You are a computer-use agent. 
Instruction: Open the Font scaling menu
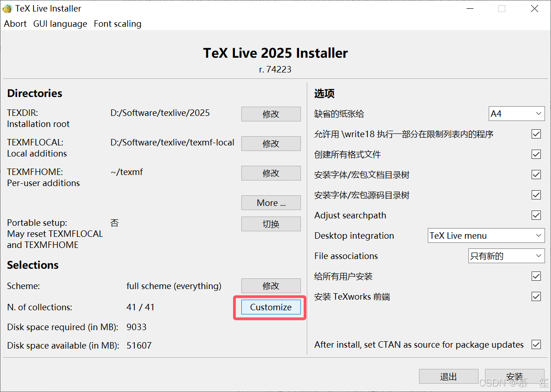point(117,24)
